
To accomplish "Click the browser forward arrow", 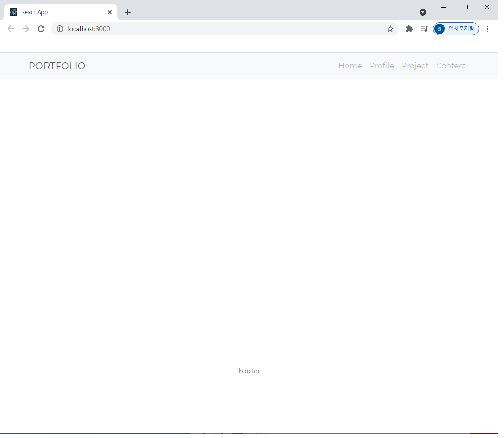I will pyautogui.click(x=26, y=29).
